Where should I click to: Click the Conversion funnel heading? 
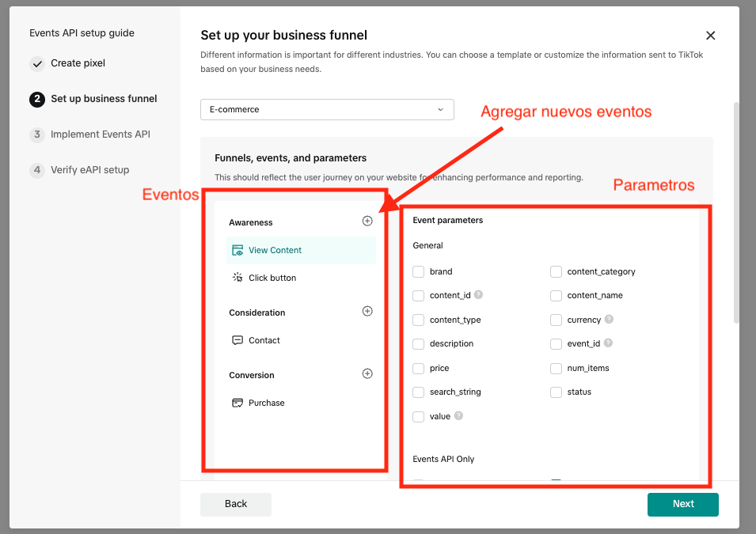(x=252, y=376)
